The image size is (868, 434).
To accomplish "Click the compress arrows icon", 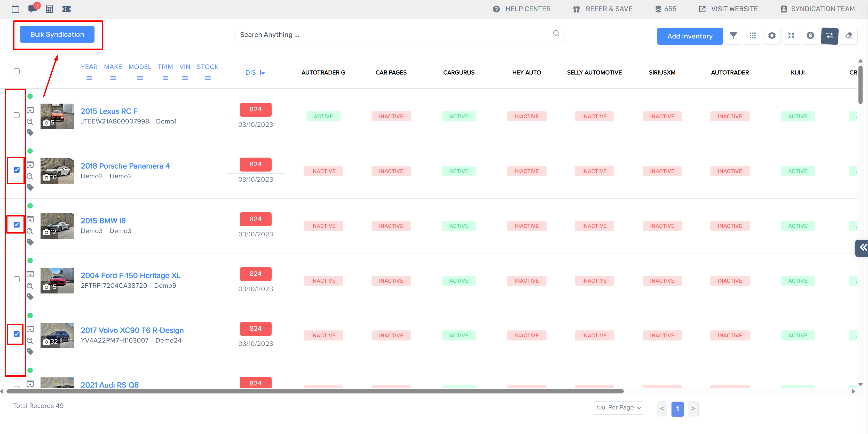I will click(791, 35).
